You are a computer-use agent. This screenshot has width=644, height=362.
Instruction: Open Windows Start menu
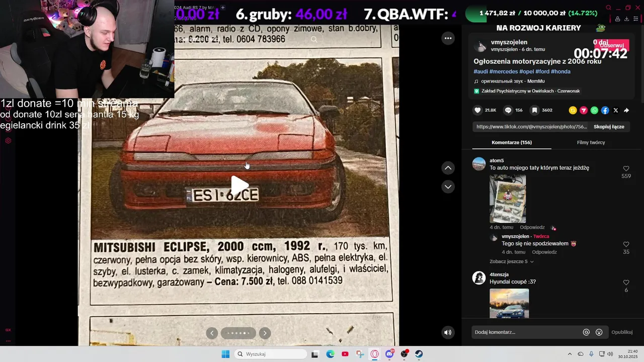click(x=225, y=354)
